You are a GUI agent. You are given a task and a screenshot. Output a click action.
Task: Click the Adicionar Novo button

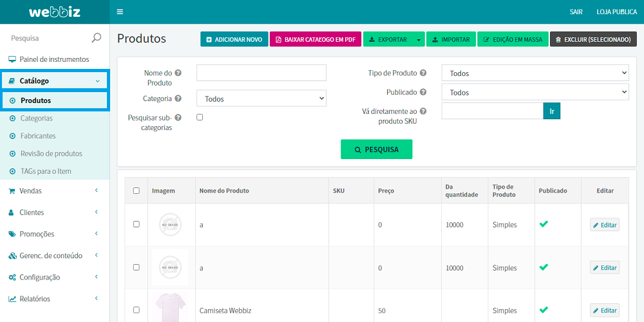click(234, 40)
